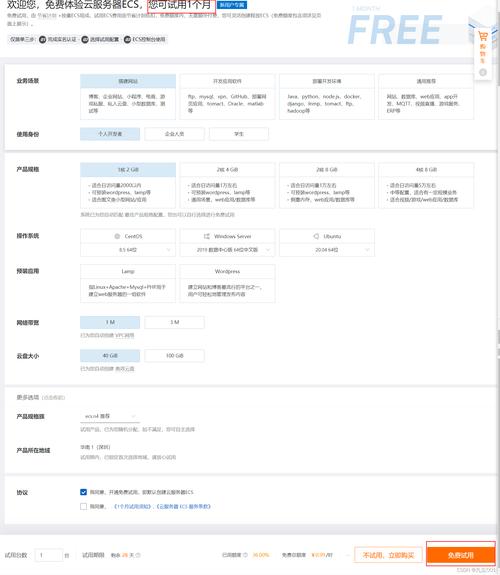Select the Windows Server logo option
The height and width of the screenshot is (575, 500).
point(207,236)
